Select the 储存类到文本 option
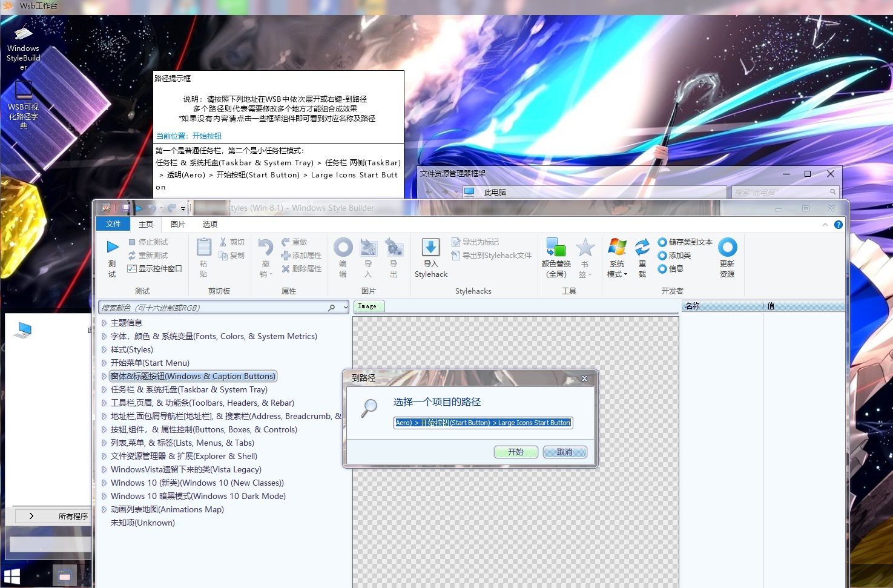 coord(685,242)
